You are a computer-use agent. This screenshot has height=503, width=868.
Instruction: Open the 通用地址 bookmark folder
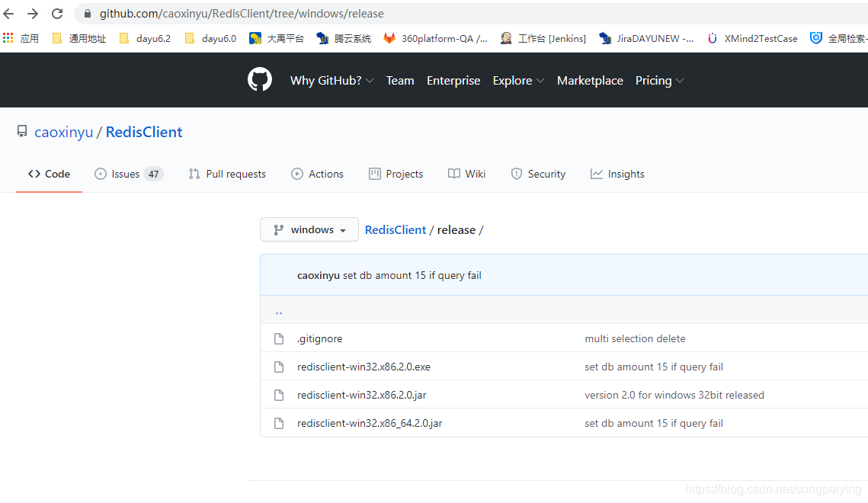click(x=78, y=38)
